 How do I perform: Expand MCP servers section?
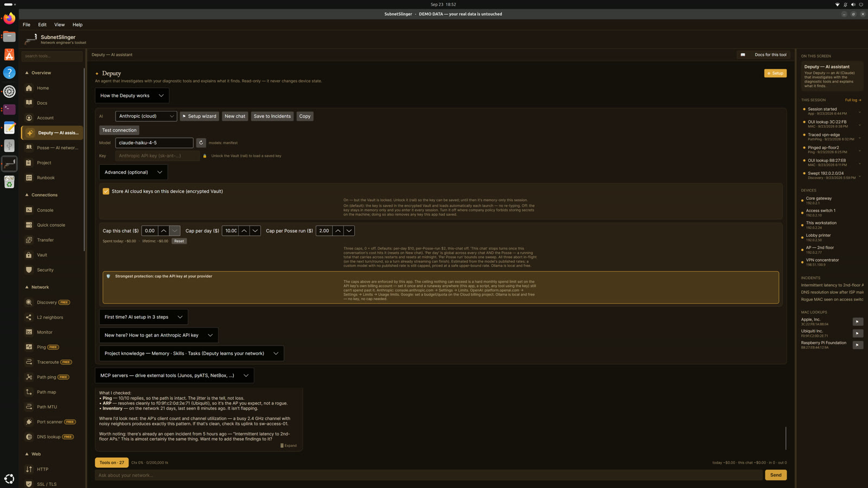174,375
